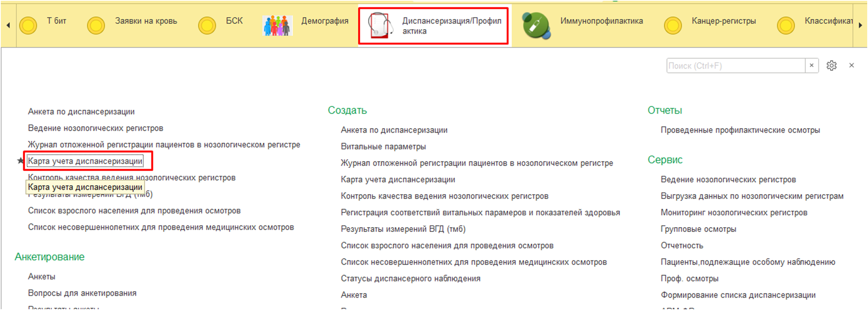Click the Иммунопрофилактика syringe icon
The image size is (868, 310).
536,25
